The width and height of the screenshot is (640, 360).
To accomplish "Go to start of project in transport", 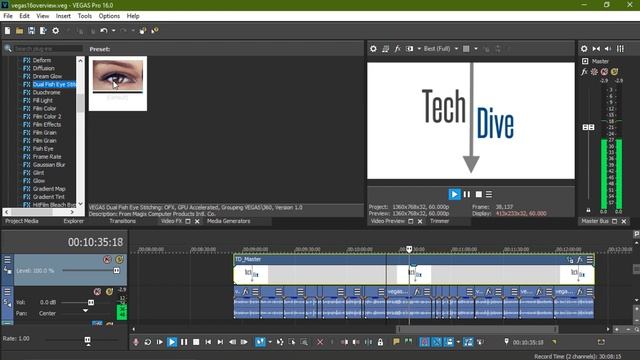I will point(208,342).
